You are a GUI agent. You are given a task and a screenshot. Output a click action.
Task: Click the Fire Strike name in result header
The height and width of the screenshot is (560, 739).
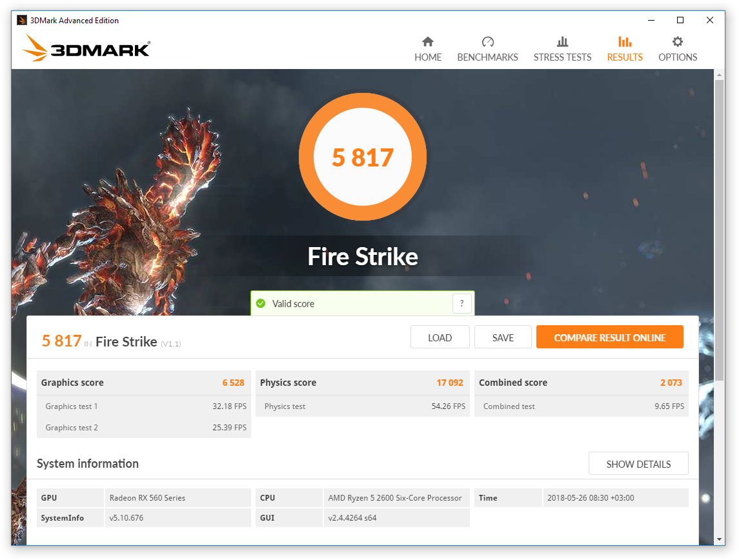(x=127, y=341)
